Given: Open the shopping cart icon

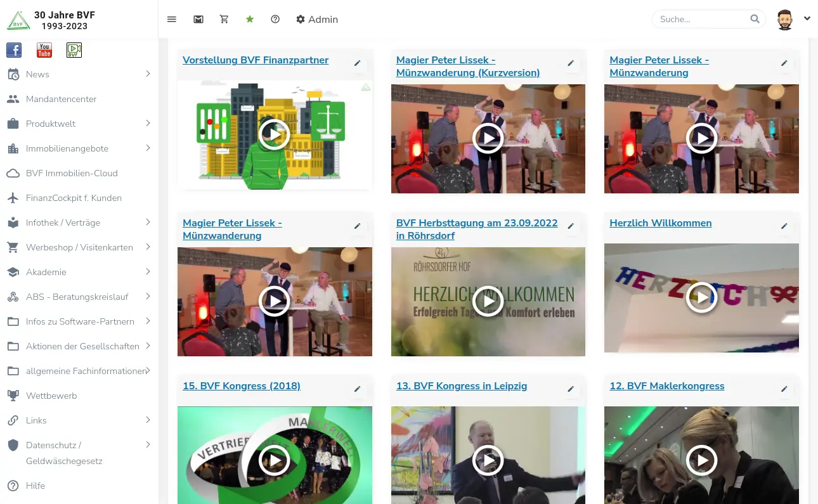Looking at the screenshot, I should (x=224, y=19).
